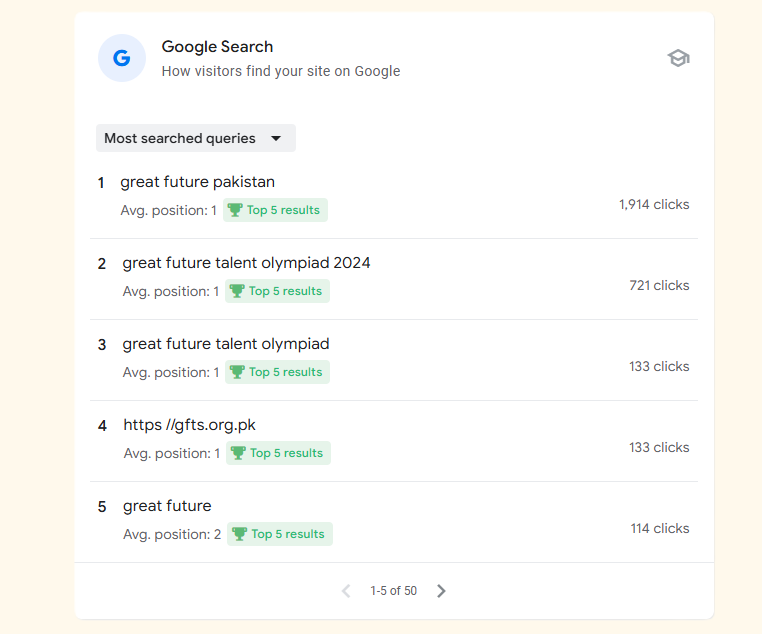Click the dropdown arrow beside Most searched queries

[x=276, y=139]
